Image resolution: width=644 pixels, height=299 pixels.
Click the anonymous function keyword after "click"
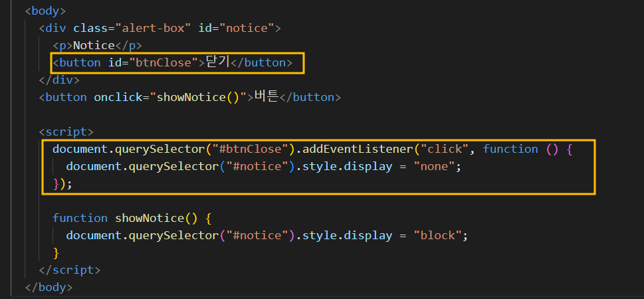[510, 149]
